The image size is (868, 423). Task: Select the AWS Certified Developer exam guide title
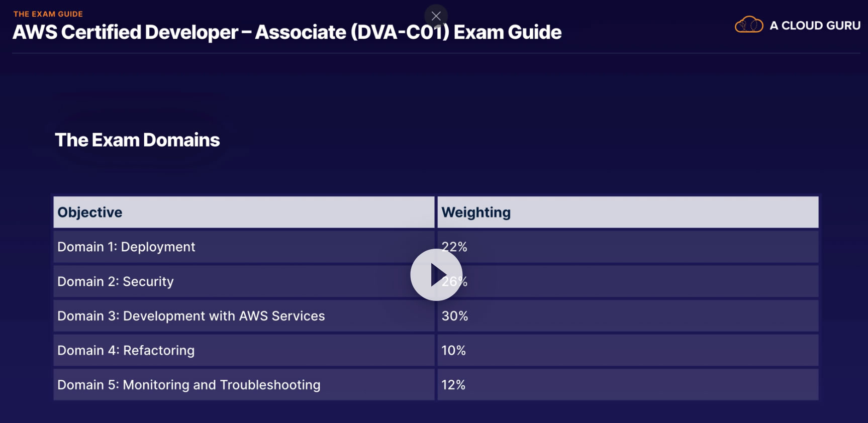pos(287,33)
